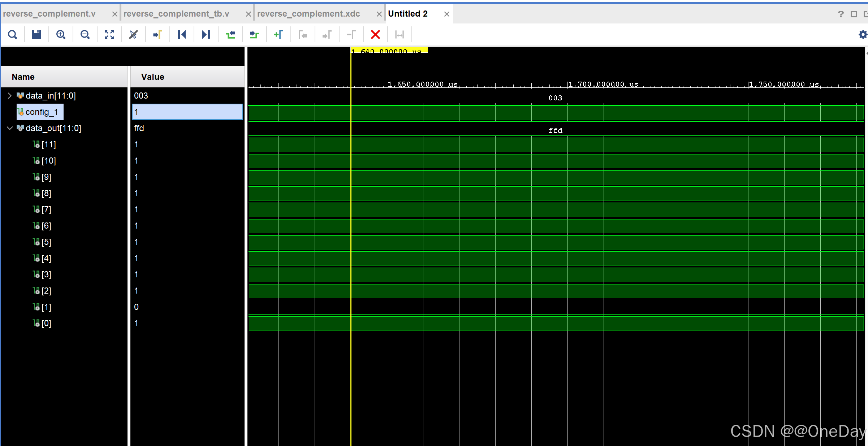Viewport: 868px width, 446px height.
Task: Select the config_1 signal row
Action: (x=42, y=112)
